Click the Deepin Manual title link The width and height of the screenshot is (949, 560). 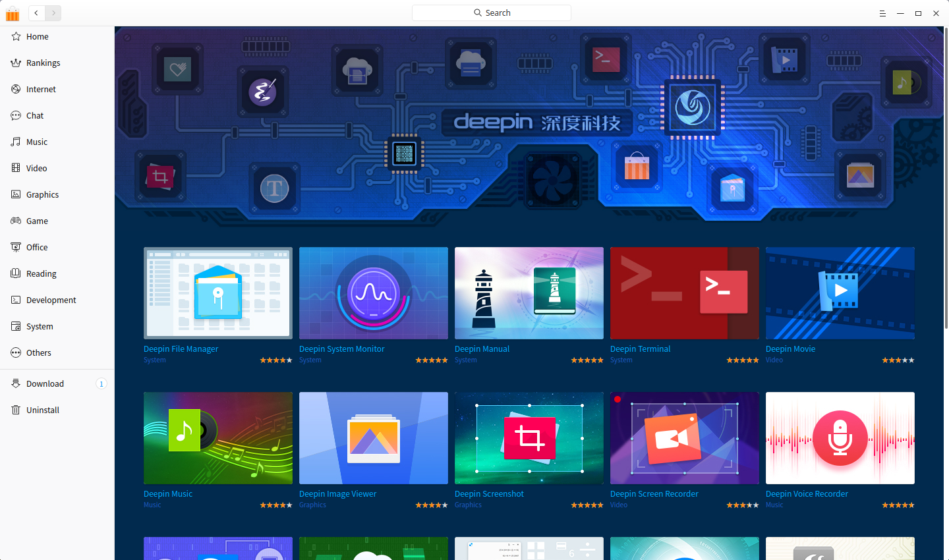tap(482, 349)
